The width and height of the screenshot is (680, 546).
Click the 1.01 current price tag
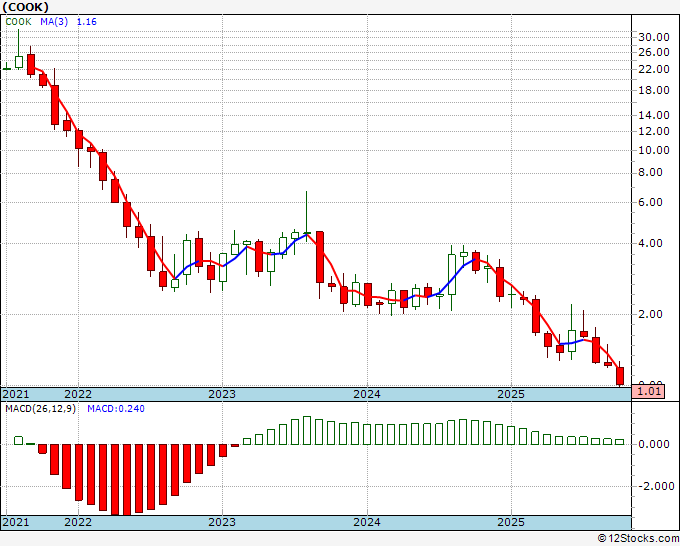pyautogui.click(x=648, y=392)
